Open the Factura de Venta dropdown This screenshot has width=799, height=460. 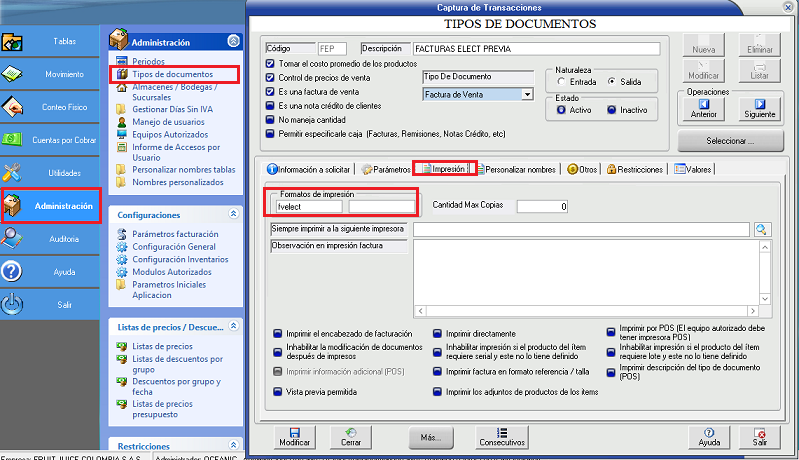(x=527, y=95)
